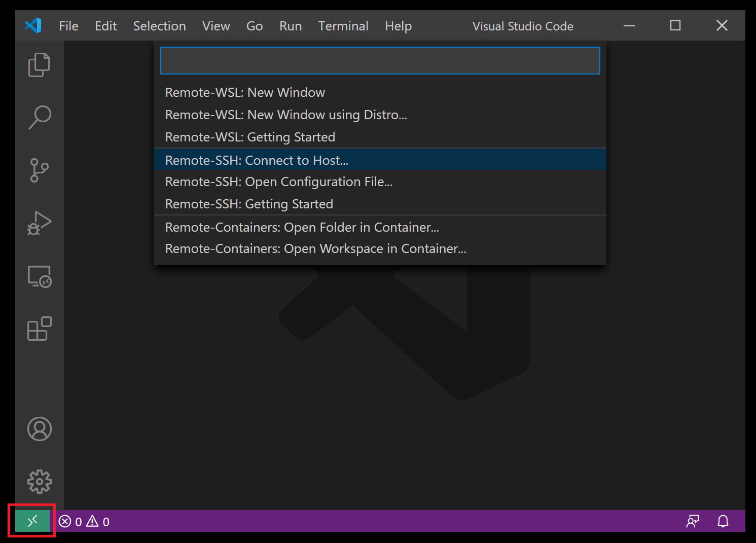Select Remote-WSL: New Window

[x=245, y=92]
